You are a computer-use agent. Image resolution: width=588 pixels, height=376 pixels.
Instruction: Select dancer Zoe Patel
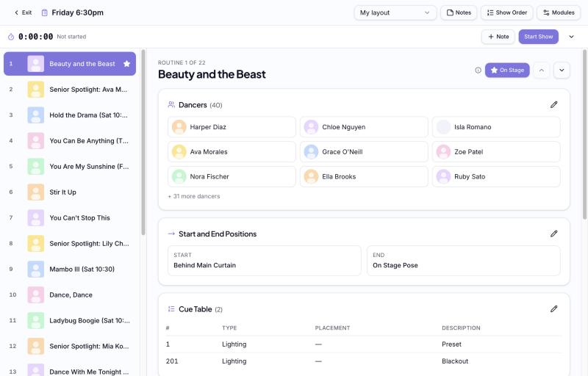click(x=496, y=152)
